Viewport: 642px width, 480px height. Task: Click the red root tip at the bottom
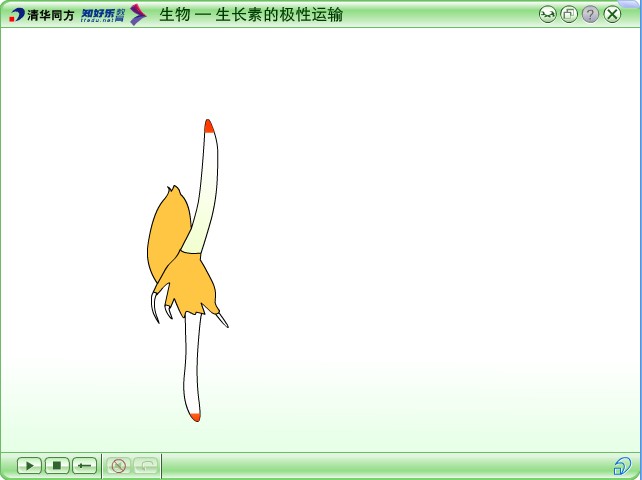(x=195, y=415)
